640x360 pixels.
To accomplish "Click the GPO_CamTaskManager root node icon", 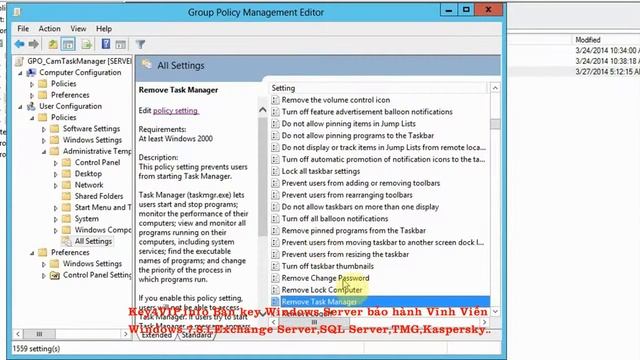I will [19, 61].
